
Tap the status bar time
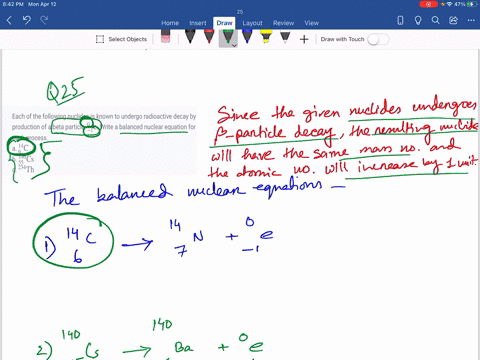coord(13,4)
